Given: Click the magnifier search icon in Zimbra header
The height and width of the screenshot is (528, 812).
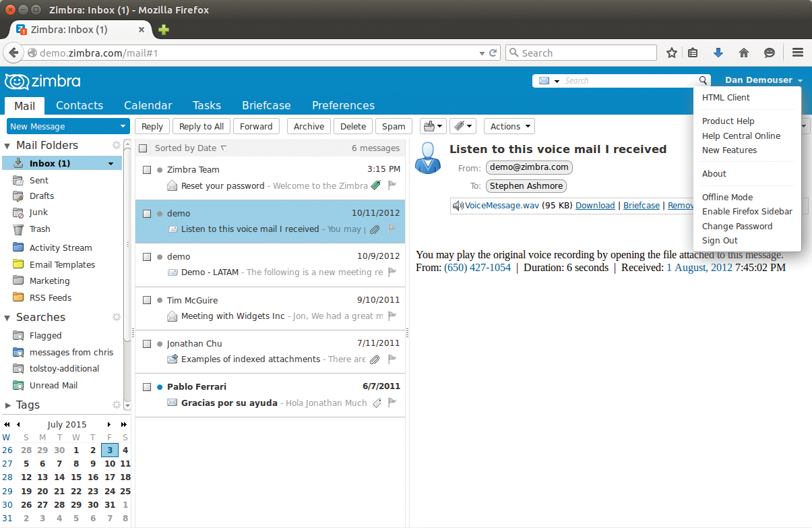Looking at the screenshot, I should click(703, 80).
